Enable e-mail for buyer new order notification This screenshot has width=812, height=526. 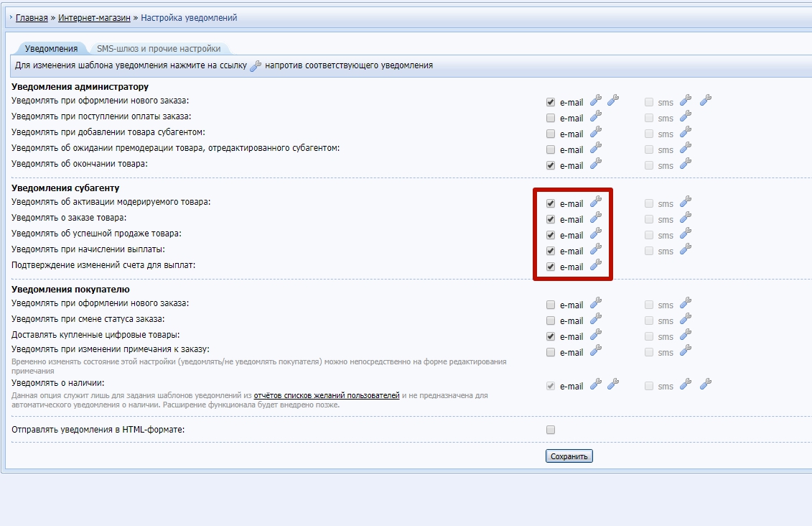[x=551, y=305]
